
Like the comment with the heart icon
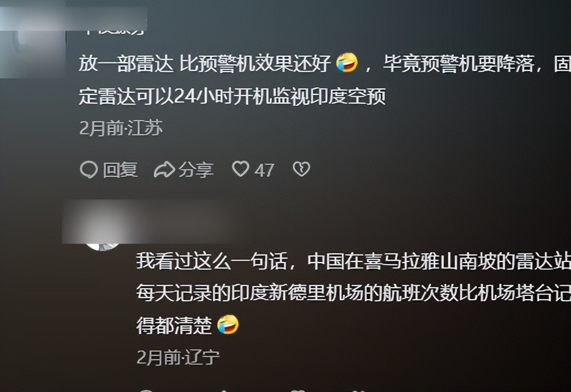coord(241,169)
